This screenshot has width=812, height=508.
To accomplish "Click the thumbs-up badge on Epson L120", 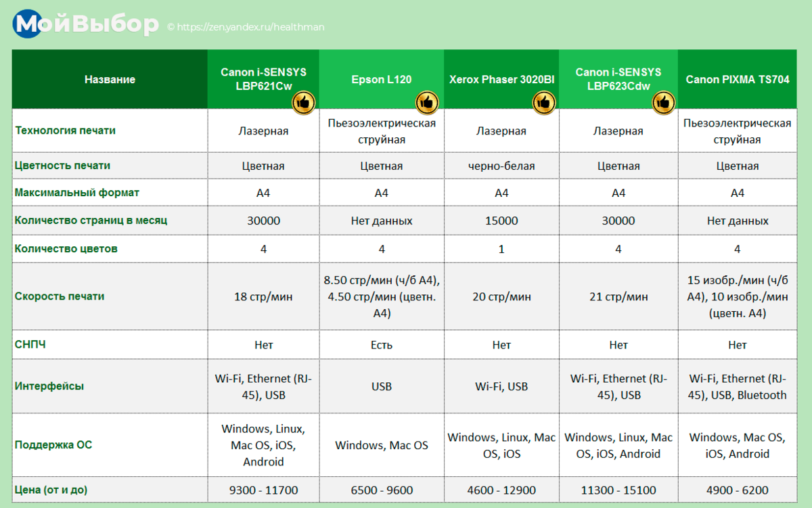I will (427, 102).
